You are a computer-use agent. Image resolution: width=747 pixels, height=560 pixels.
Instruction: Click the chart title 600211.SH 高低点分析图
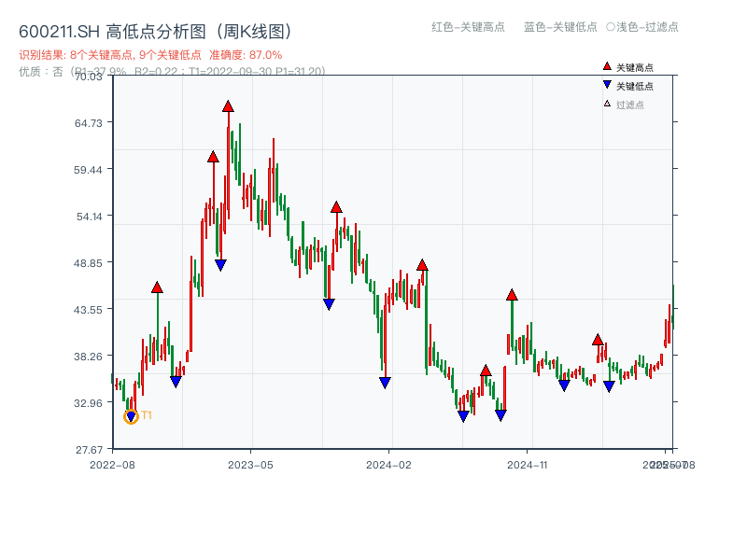(x=159, y=30)
